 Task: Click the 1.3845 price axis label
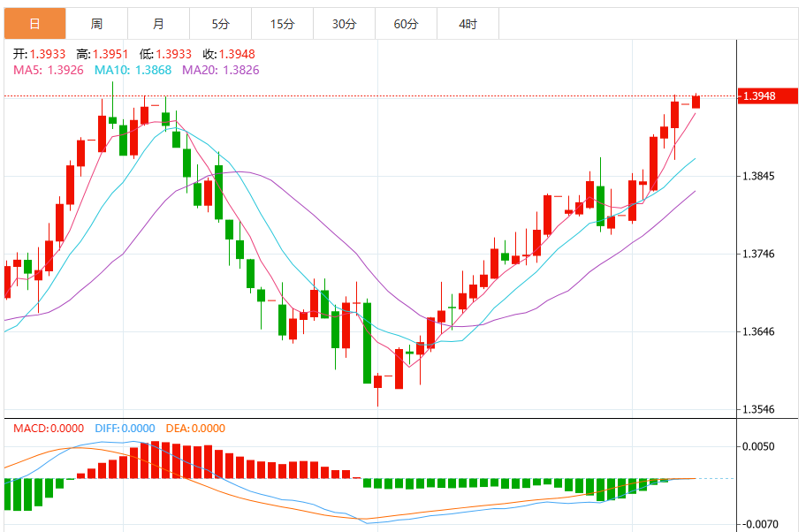(x=758, y=177)
